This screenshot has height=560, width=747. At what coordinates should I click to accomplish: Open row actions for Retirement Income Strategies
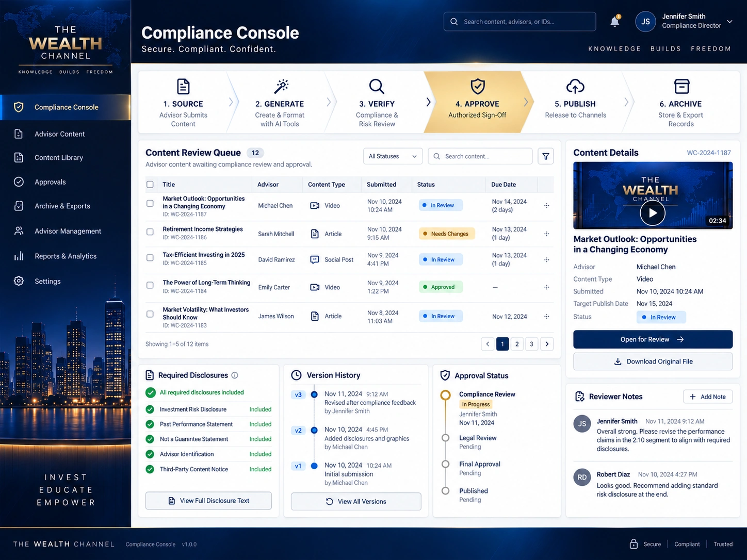[546, 234]
